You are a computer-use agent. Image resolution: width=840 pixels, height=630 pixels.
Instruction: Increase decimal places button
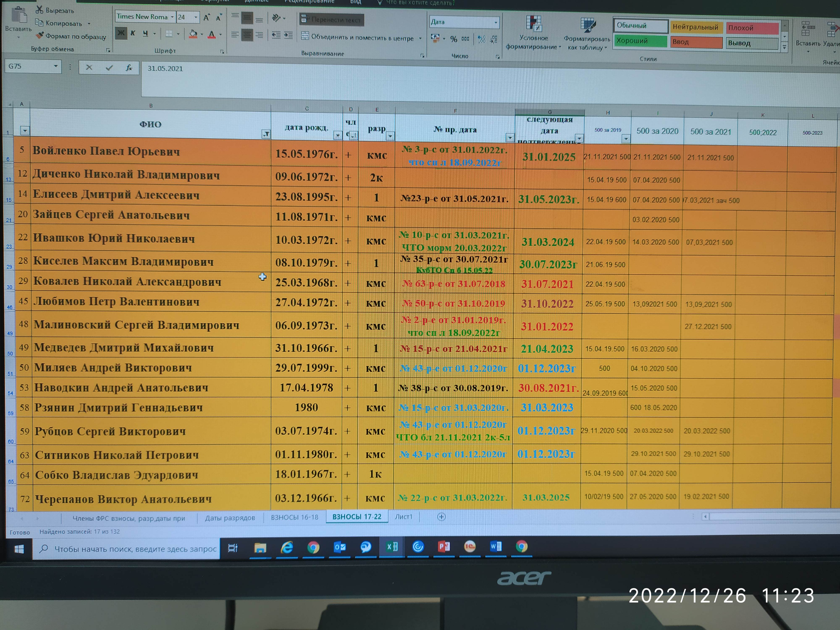point(482,39)
